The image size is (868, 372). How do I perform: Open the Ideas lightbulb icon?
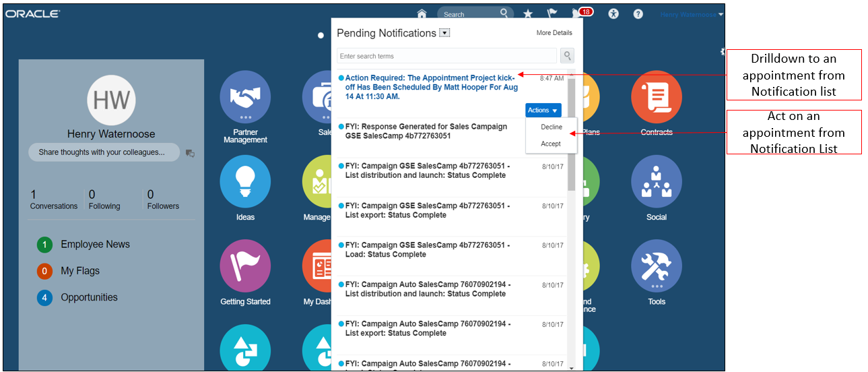(245, 181)
